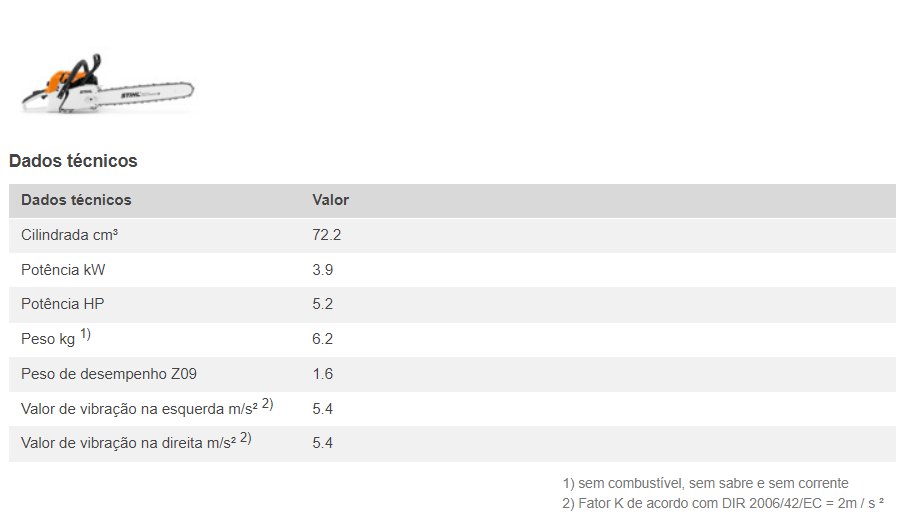
Task: Select the "Dados técnicos" table column header
Action: pos(76,200)
